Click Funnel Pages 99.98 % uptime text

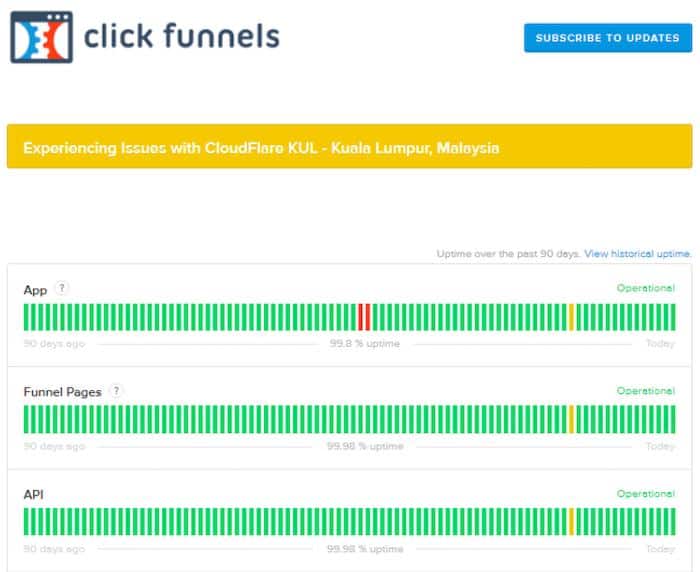(365, 446)
